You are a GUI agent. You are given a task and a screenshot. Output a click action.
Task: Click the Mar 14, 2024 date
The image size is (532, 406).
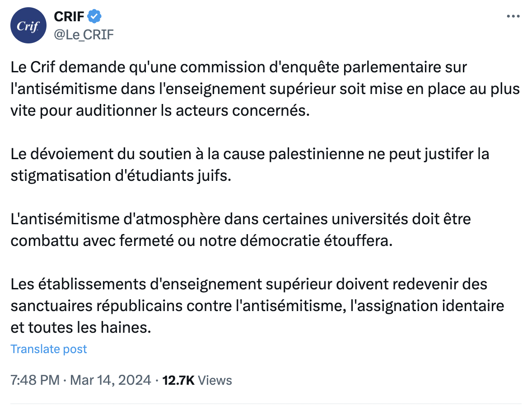(110, 380)
